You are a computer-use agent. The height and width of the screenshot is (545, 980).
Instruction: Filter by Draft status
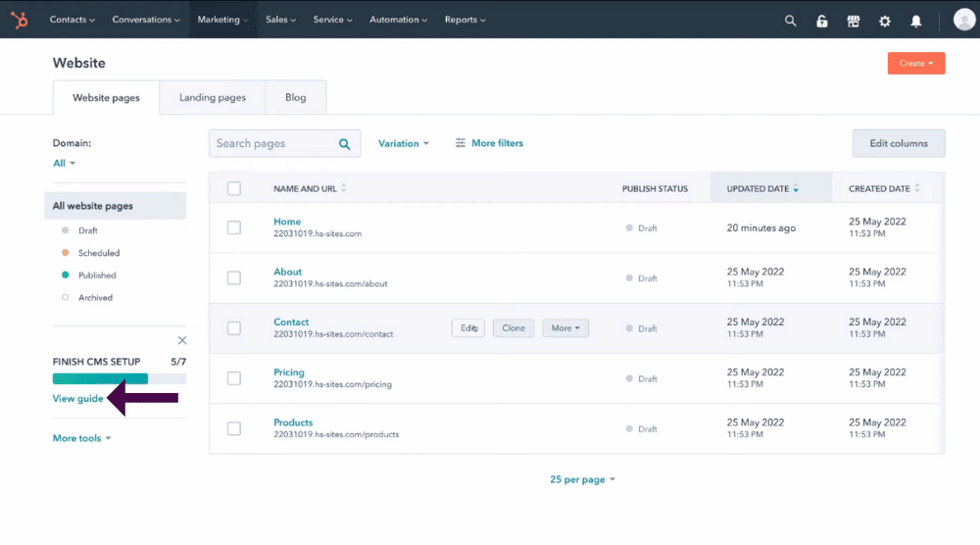click(x=87, y=230)
